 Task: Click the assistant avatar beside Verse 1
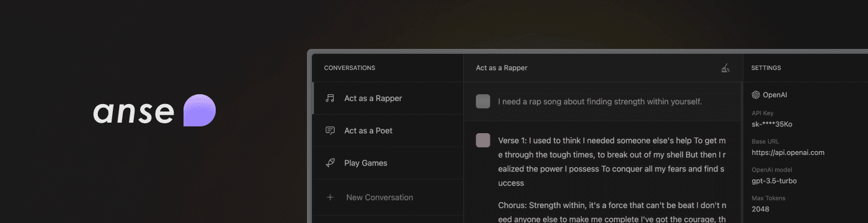click(483, 141)
